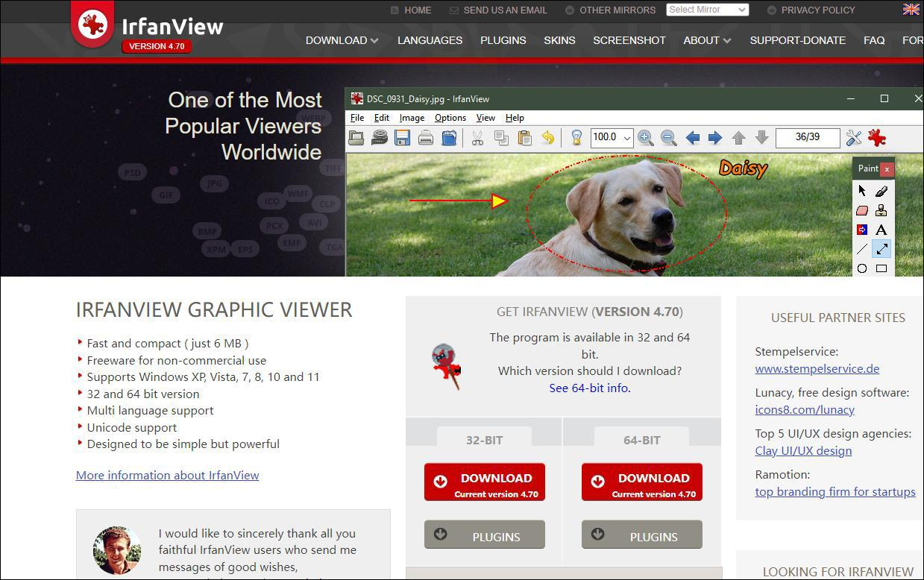Screen dimensions: 924x580
Task: Click the yellow undo arrow icon
Action: click(x=548, y=137)
